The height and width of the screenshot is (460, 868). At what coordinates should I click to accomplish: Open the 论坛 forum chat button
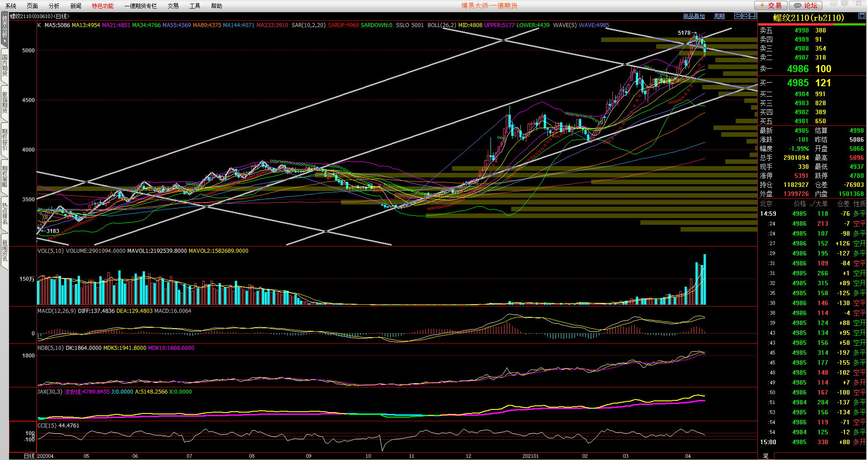click(x=806, y=5)
